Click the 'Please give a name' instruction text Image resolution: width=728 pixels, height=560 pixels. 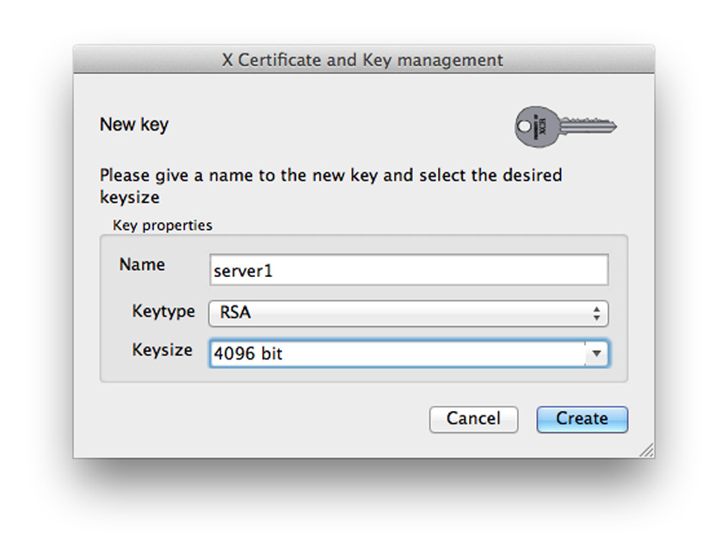(x=330, y=175)
